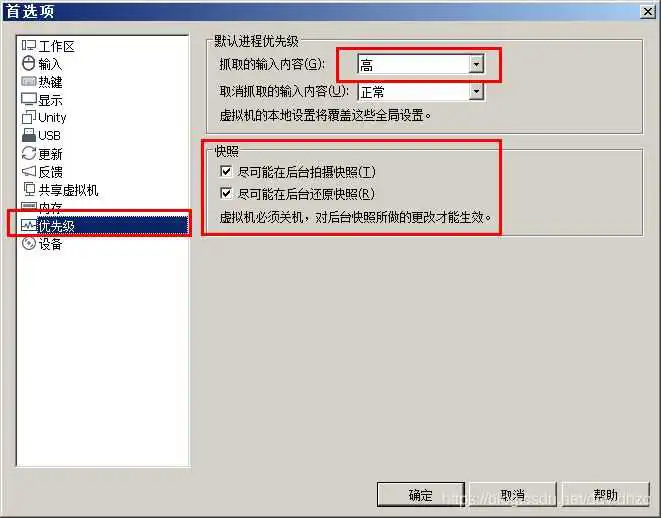Image resolution: width=661 pixels, height=518 pixels.
Task: Expand the 取消抓取的输入内容 priority dropdown arrow
Action: tap(476, 91)
